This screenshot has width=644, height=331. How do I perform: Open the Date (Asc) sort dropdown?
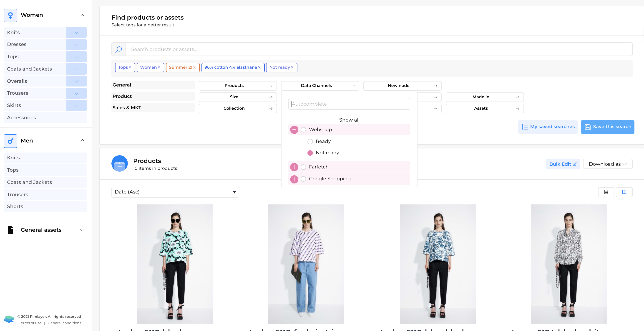click(175, 192)
